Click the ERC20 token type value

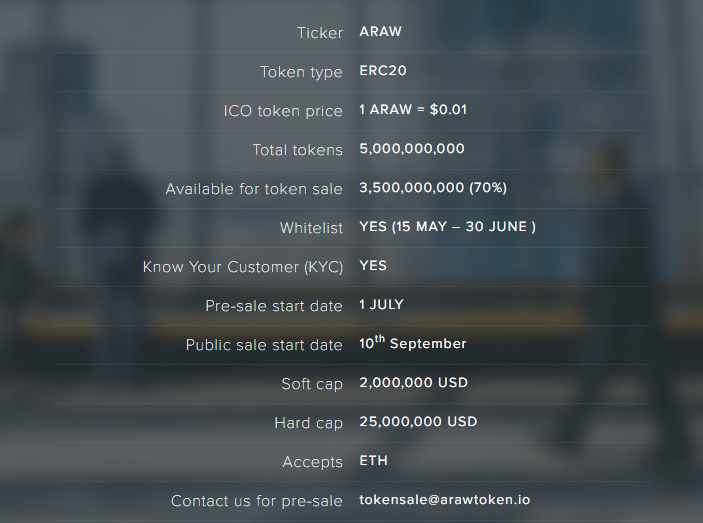pyautogui.click(x=382, y=71)
